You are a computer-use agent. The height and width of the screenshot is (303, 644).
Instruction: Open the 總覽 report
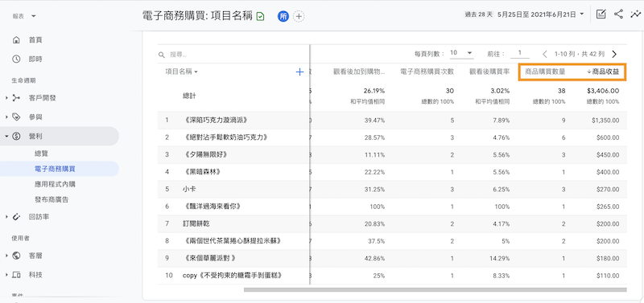coord(42,154)
